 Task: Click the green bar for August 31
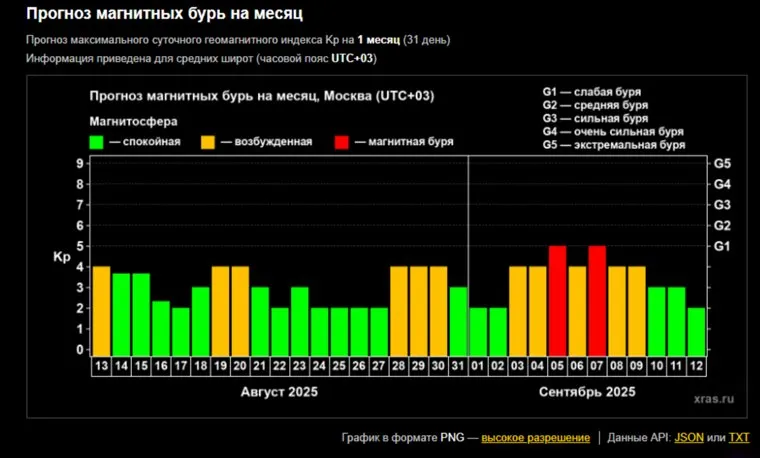(x=458, y=320)
